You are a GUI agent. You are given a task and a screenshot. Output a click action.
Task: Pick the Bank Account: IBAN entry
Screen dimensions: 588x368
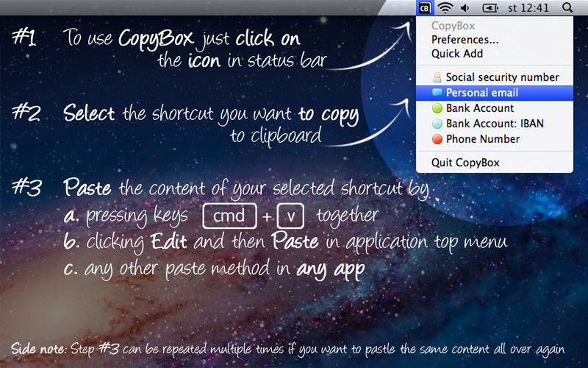pyautogui.click(x=495, y=124)
